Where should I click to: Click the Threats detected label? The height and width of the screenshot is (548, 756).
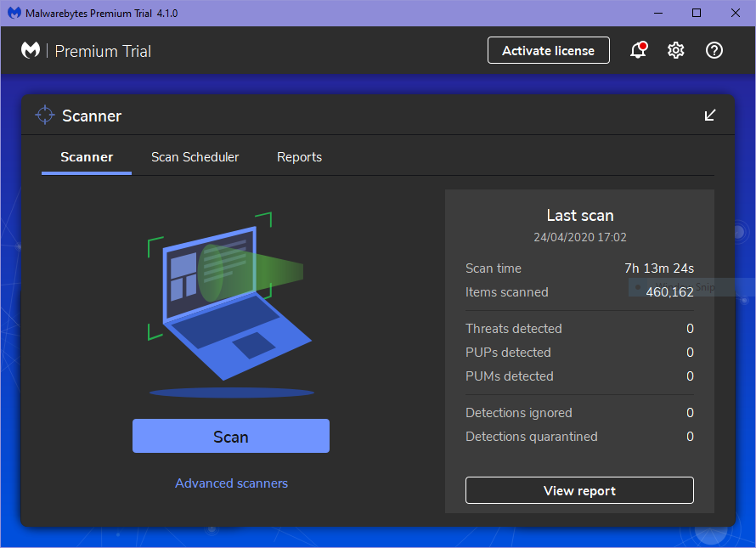[x=513, y=329]
